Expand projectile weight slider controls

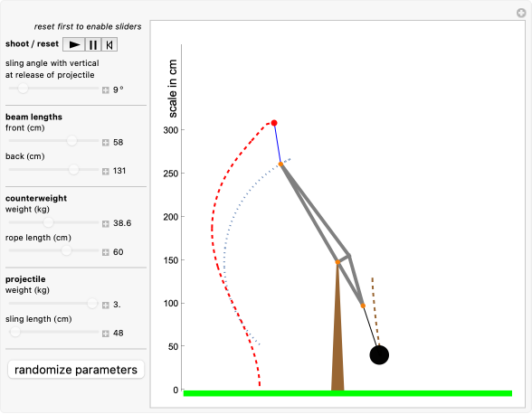coord(106,306)
